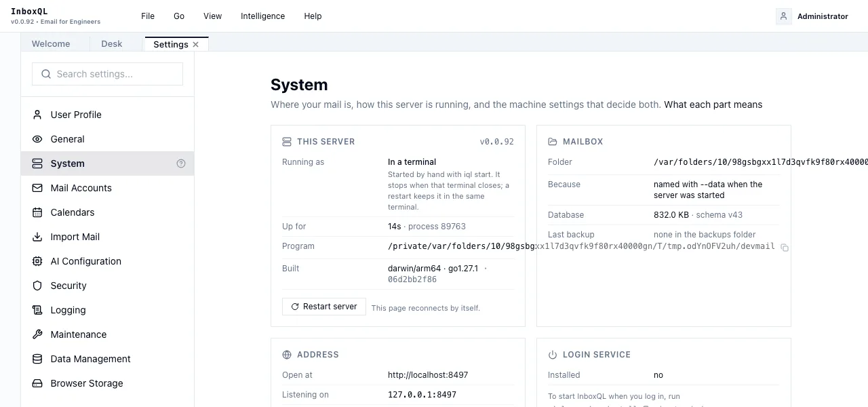Open General settings
Viewport: 868px width, 407px height.
[x=107, y=139]
